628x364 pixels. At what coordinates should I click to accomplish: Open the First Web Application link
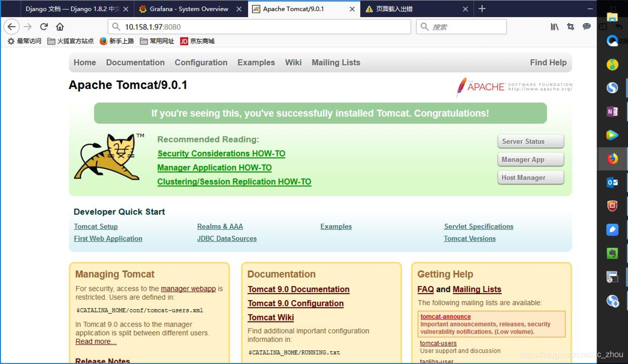(108, 238)
